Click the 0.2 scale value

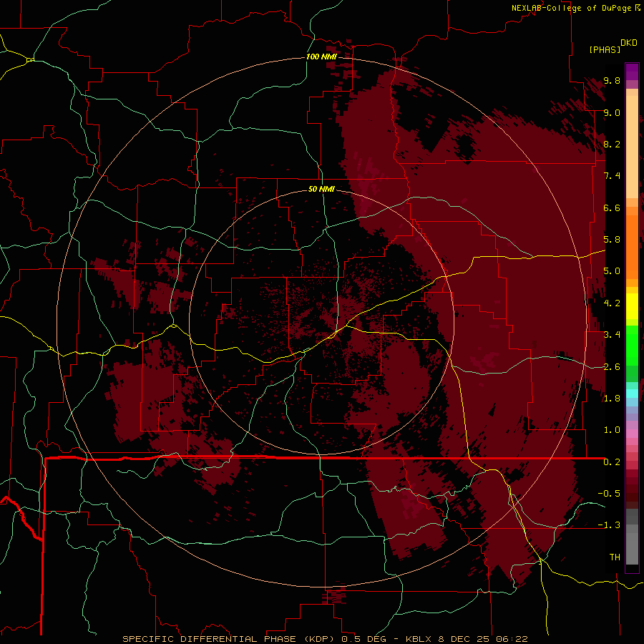click(612, 462)
